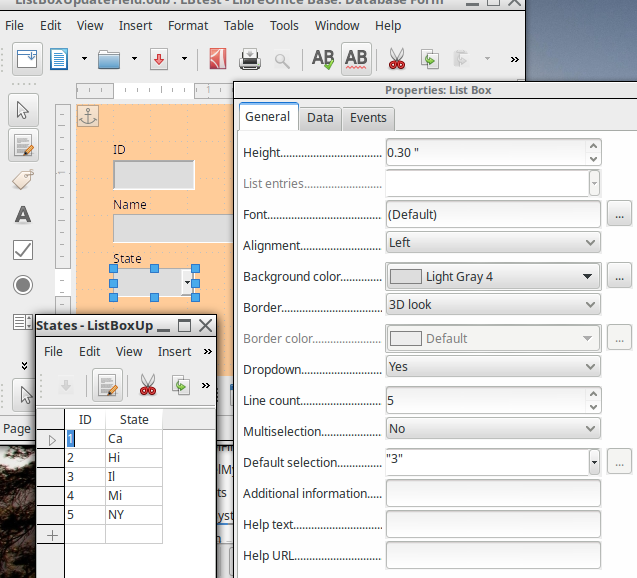Click the Print icon in toolbar
The width and height of the screenshot is (637, 578).
(x=249, y=59)
